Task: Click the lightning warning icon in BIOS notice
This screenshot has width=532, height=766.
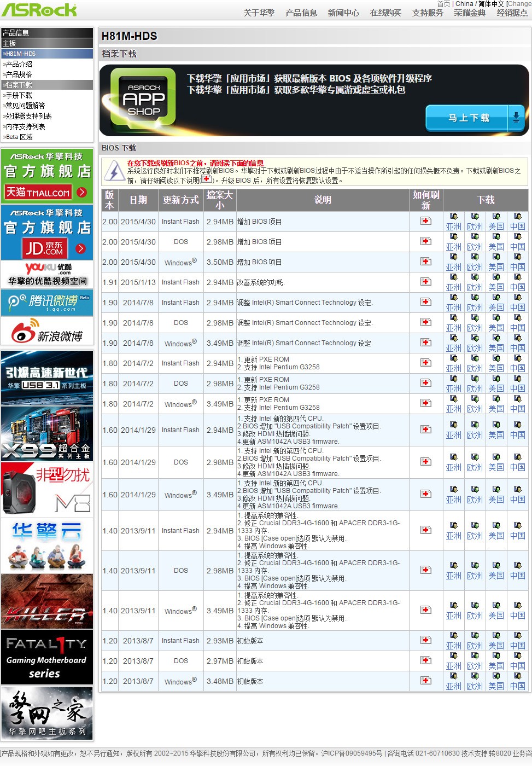Action: [x=114, y=171]
